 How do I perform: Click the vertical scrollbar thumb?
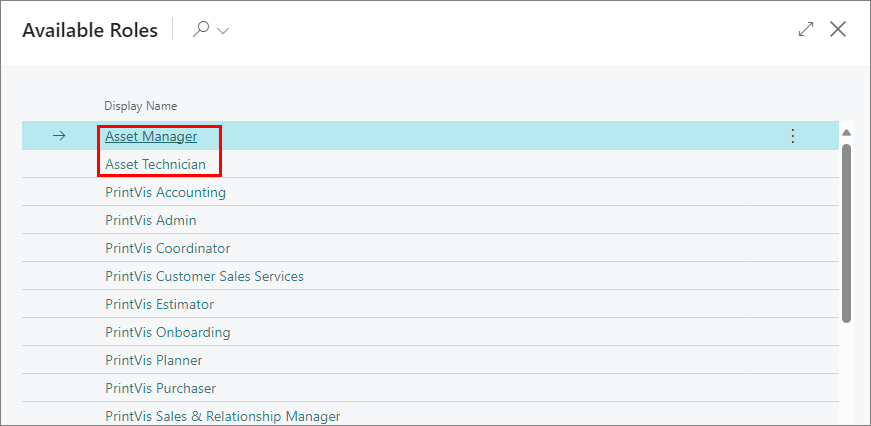click(847, 232)
